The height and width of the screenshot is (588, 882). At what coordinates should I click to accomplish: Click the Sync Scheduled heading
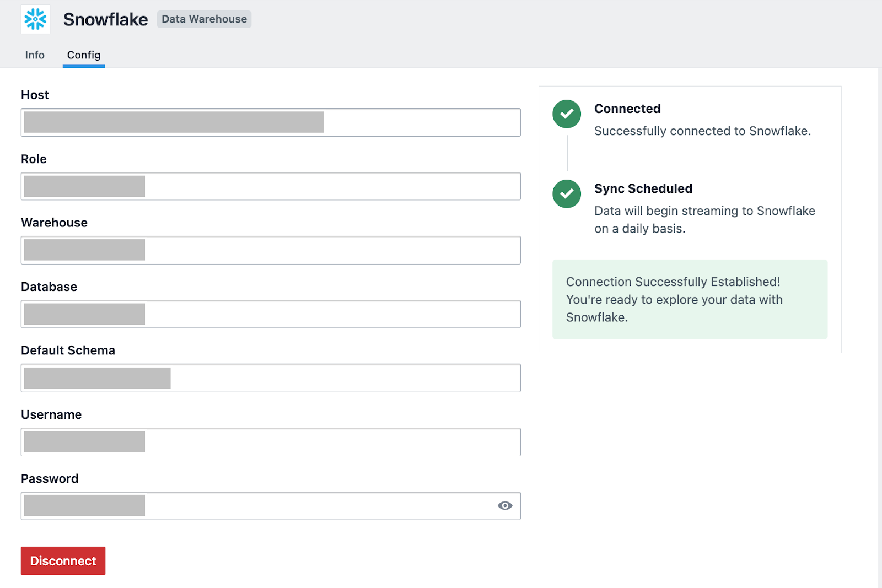(643, 188)
